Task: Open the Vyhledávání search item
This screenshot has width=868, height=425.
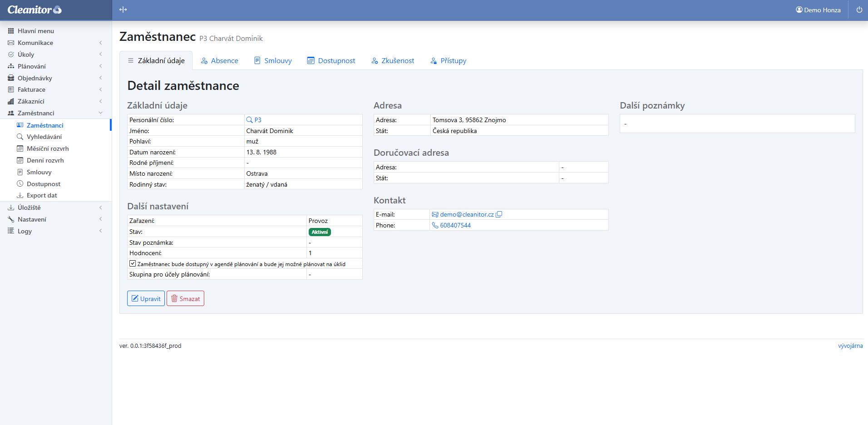Action: click(x=44, y=137)
